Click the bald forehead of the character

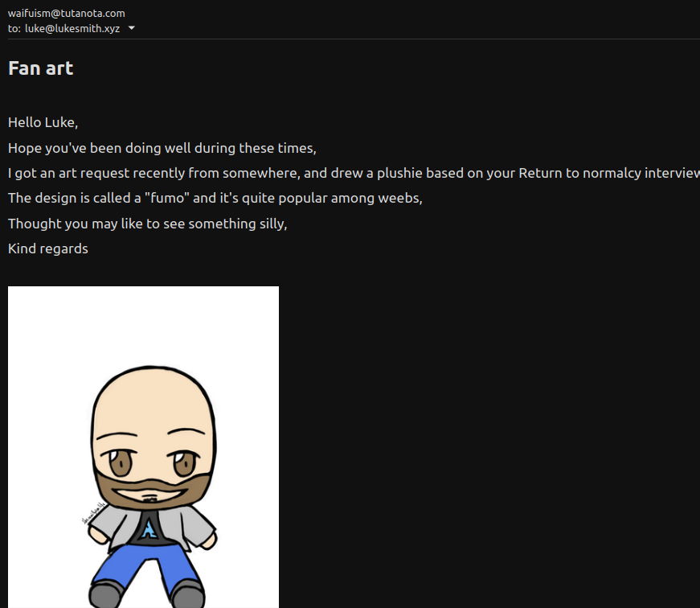coord(153,402)
